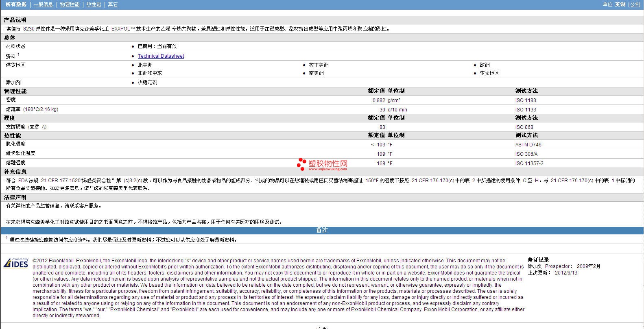The image size is (644, 329).
Task: Click the 供货地区 row label
Action: [x=15, y=65]
